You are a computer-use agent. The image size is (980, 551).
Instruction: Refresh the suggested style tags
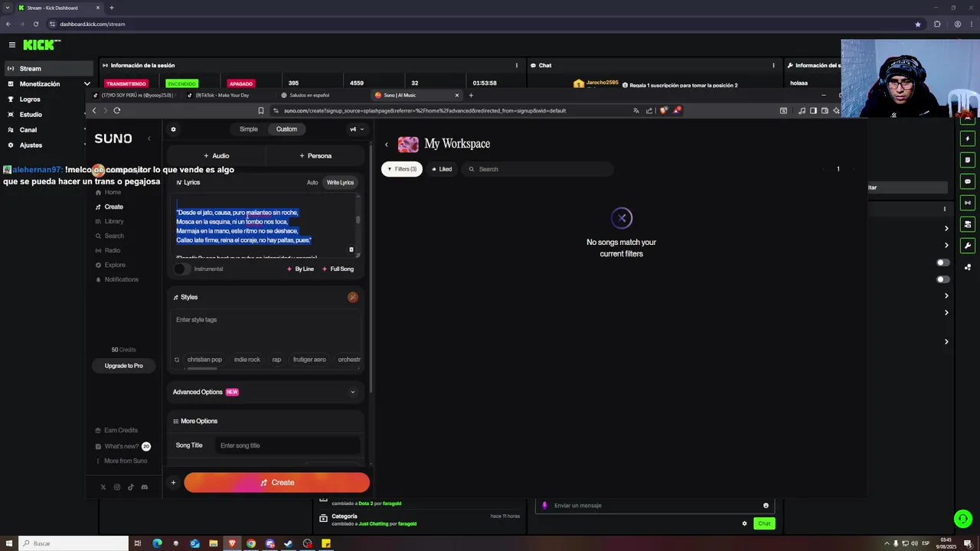(x=177, y=360)
